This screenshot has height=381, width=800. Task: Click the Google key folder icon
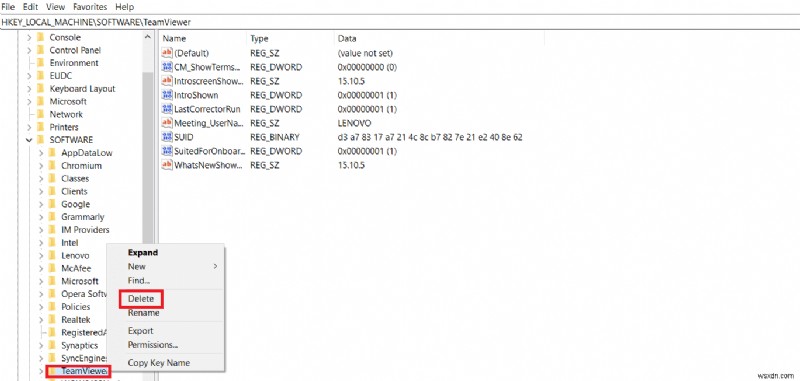click(52, 204)
